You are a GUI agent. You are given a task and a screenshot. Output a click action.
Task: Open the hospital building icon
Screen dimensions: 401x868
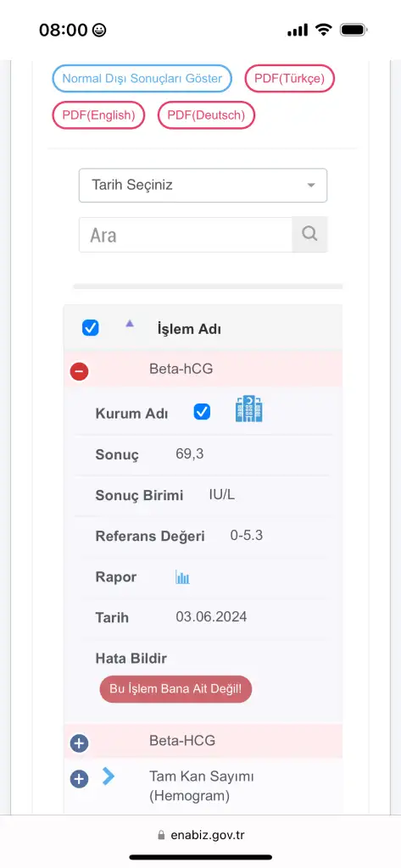[x=248, y=409]
